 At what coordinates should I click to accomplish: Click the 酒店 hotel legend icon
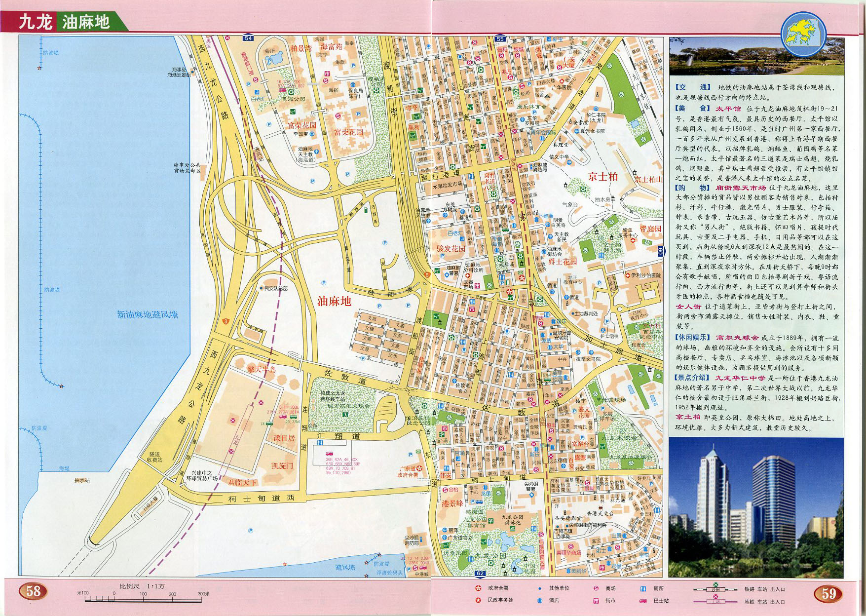(540, 601)
